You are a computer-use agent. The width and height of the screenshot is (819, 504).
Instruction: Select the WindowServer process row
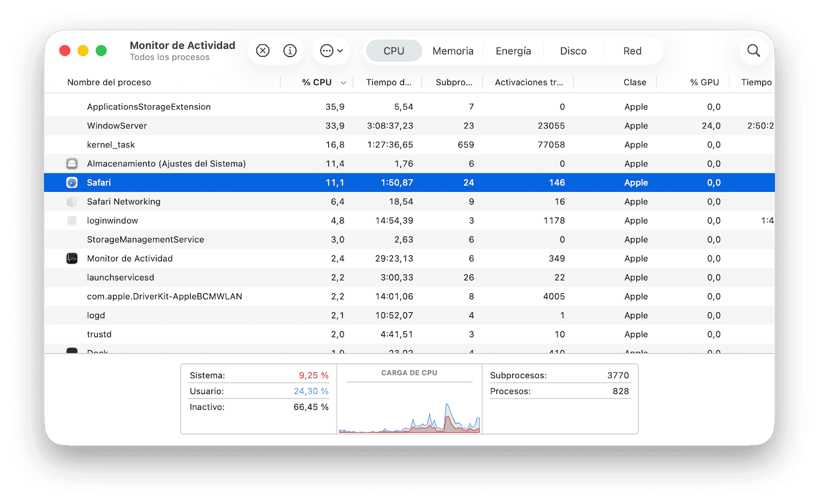pyautogui.click(x=409, y=125)
